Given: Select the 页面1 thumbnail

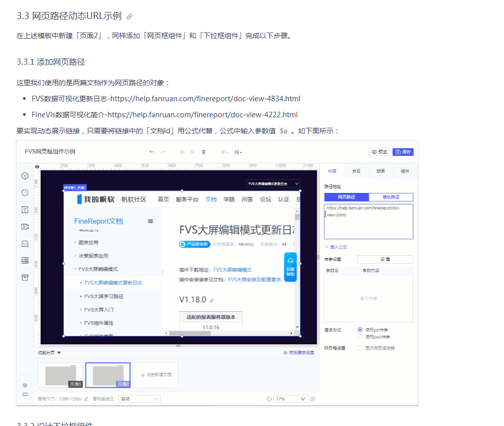Looking at the screenshot, I should point(60,375).
